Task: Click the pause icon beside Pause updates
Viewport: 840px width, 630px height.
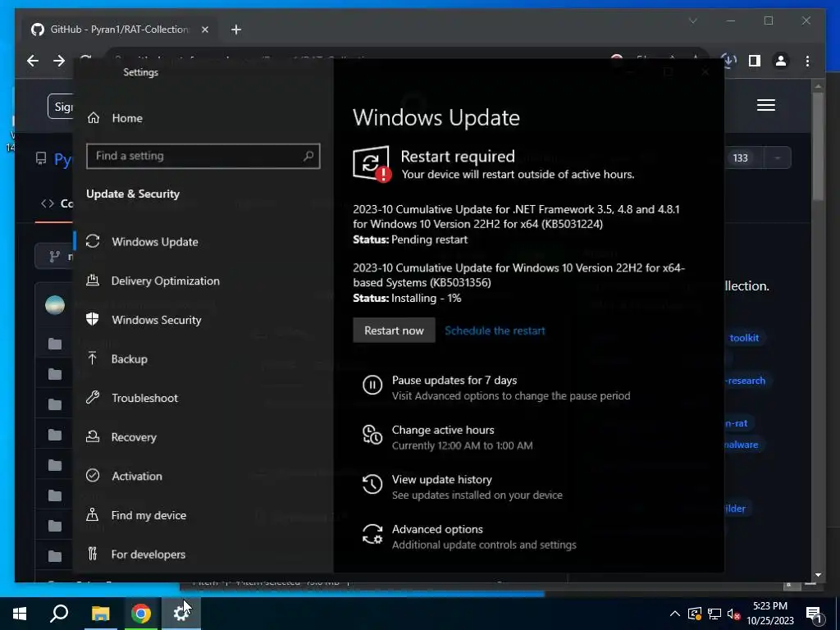Action: click(372, 385)
